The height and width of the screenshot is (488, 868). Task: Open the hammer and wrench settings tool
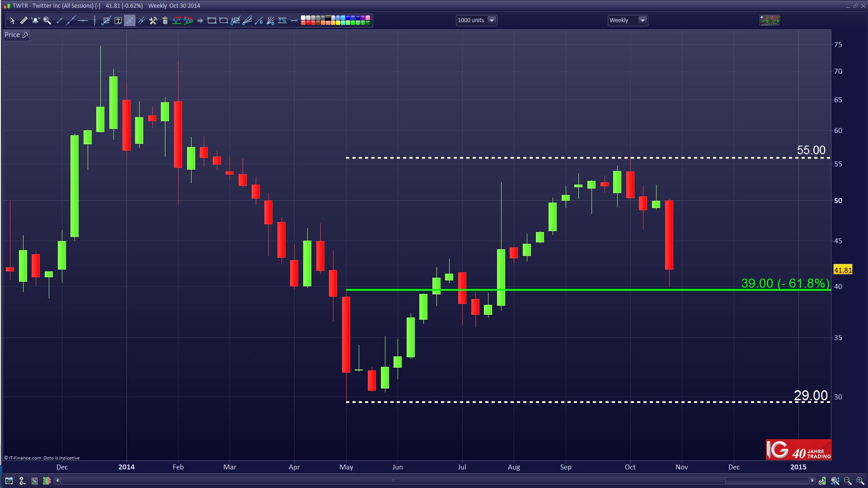click(x=153, y=20)
